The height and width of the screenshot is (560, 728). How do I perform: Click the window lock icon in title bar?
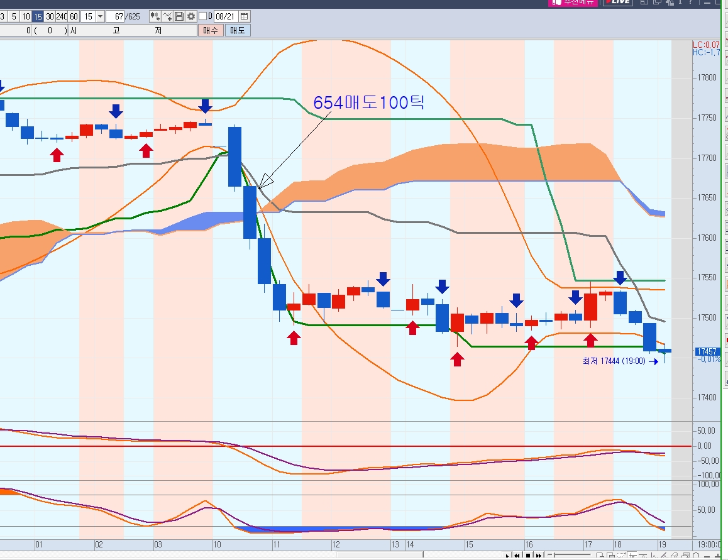click(669, 2)
